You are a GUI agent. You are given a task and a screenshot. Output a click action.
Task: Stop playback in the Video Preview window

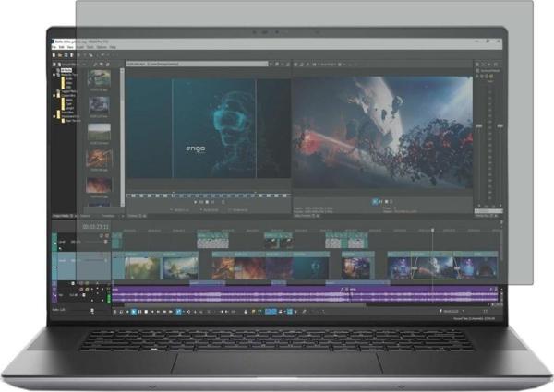coord(386,202)
